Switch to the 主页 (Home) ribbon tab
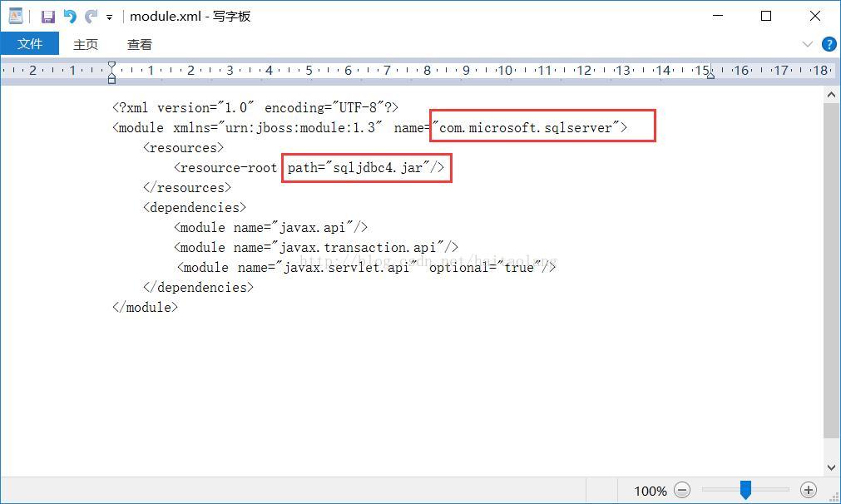Screen dimensions: 841x504 pos(86,44)
